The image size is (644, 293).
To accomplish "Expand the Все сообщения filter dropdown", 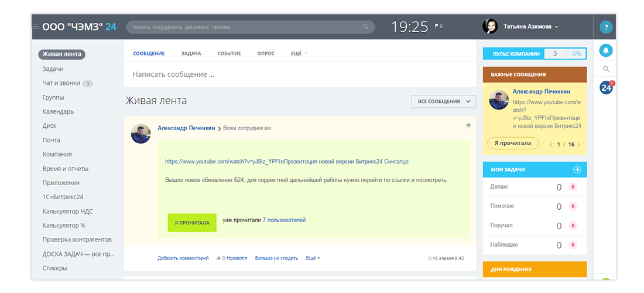I will point(443,101).
